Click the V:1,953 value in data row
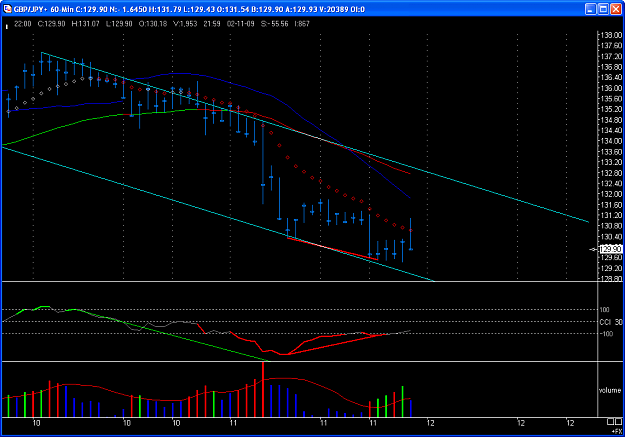Image resolution: width=625 pixels, height=437 pixels. [x=185, y=24]
